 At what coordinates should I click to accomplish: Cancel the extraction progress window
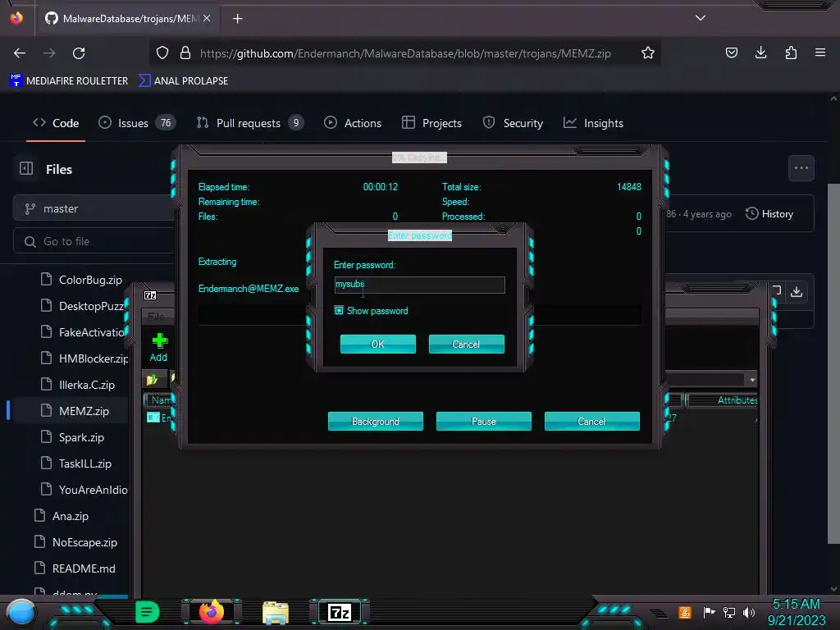tap(592, 421)
